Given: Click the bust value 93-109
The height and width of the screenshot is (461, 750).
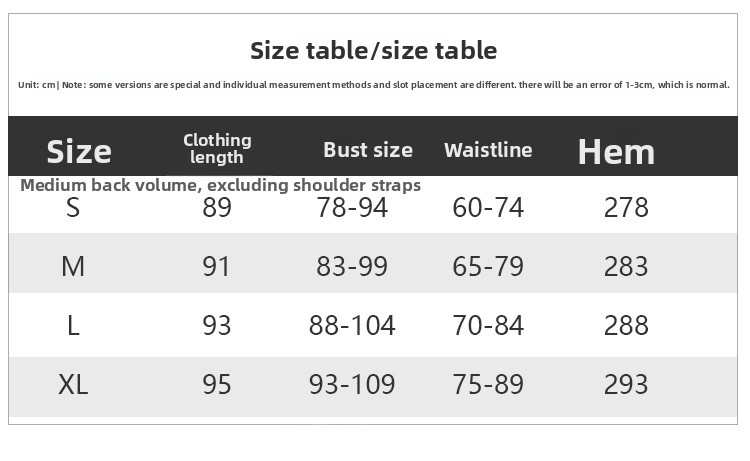Looking at the screenshot, I should point(352,384).
